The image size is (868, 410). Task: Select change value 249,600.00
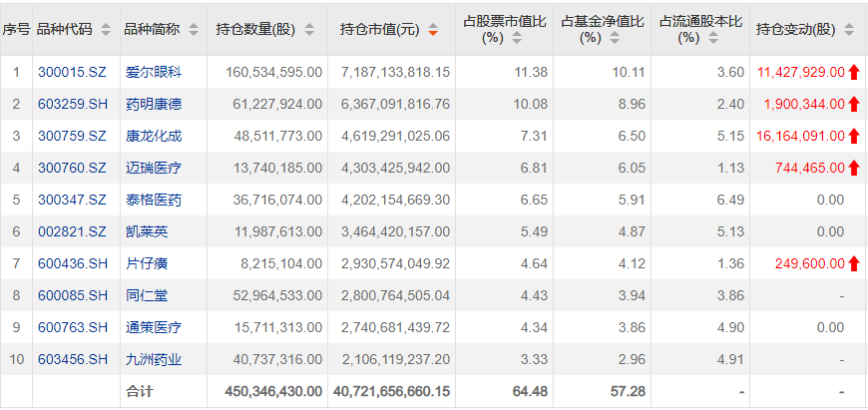click(810, 264)
